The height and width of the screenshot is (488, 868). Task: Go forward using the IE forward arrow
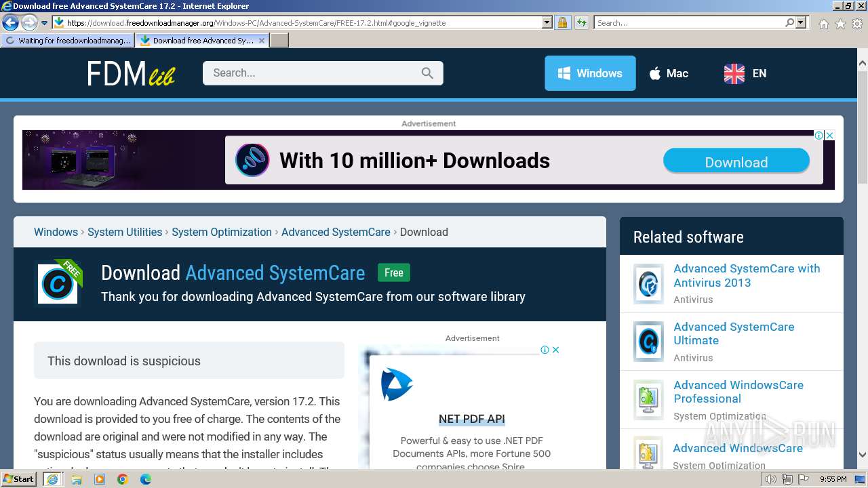[x=29, y=23]
